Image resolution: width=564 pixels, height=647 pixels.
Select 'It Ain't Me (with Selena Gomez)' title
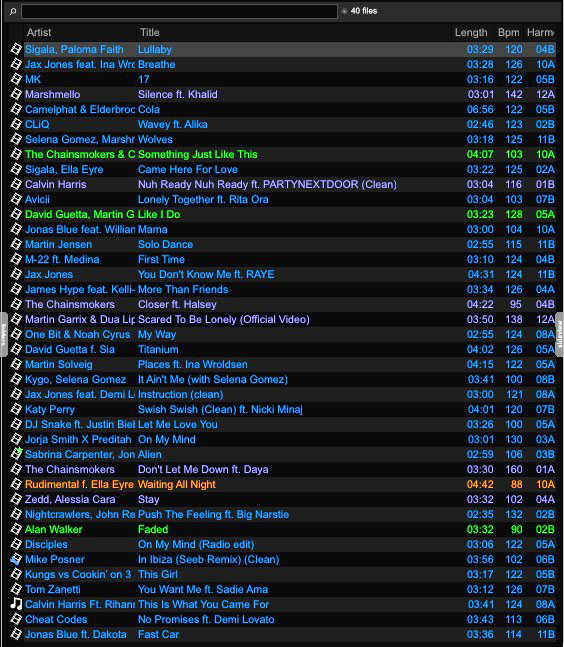pos(212,379)
